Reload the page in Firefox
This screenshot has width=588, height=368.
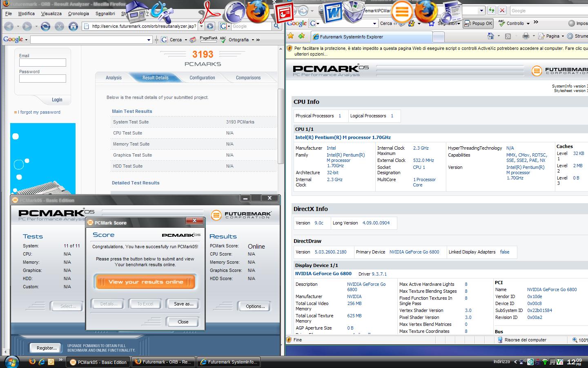(x=45, y=27)
